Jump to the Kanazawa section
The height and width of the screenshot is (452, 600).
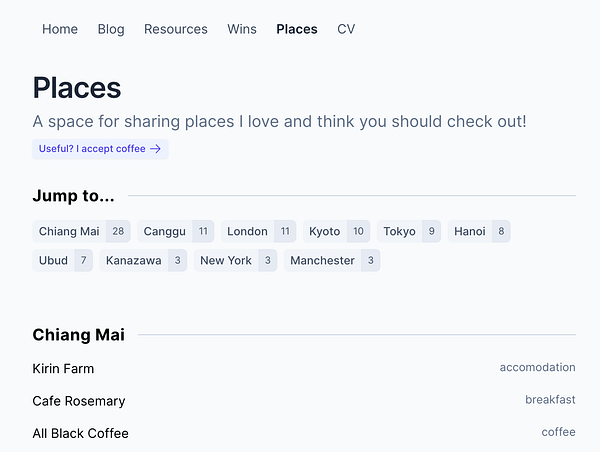(x=143, y=260)
